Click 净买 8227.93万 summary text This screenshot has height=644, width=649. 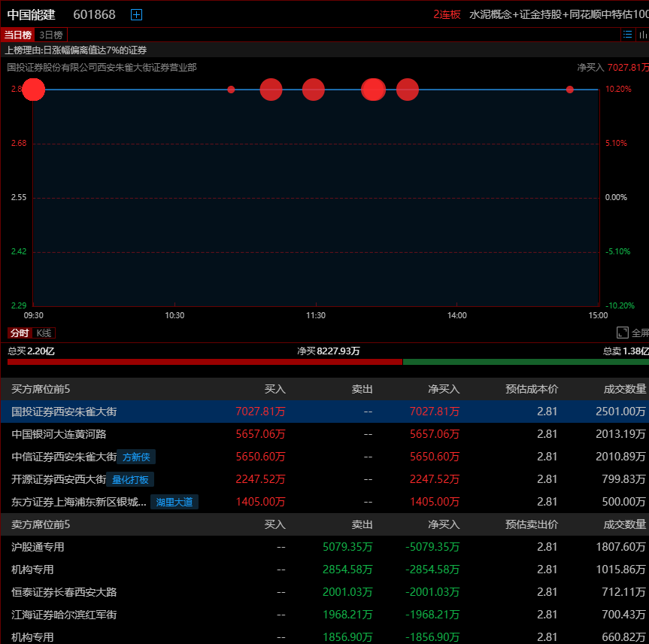tap(328, 351)
